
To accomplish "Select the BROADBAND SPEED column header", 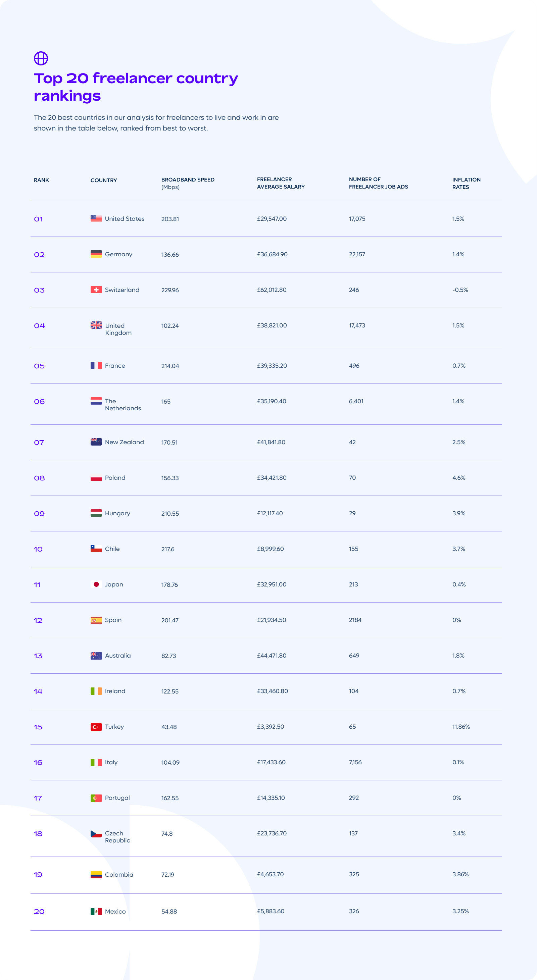I will 188,183.
